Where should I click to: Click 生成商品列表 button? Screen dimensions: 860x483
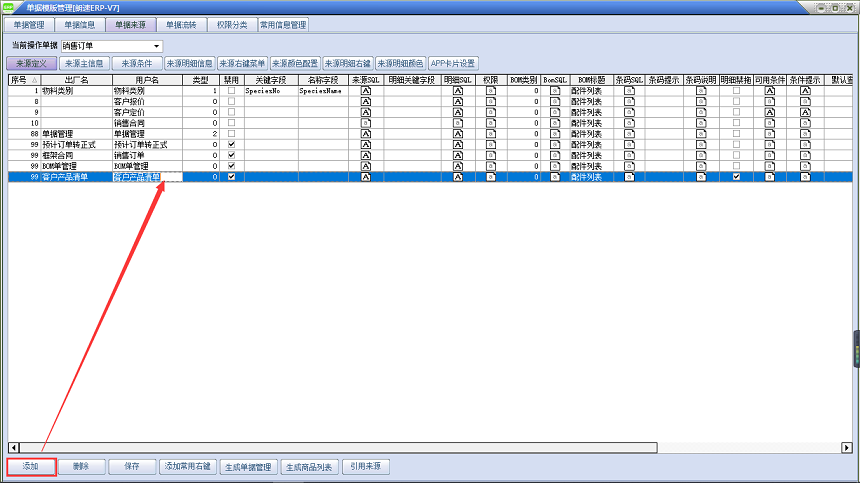click(x=307, y=467)
